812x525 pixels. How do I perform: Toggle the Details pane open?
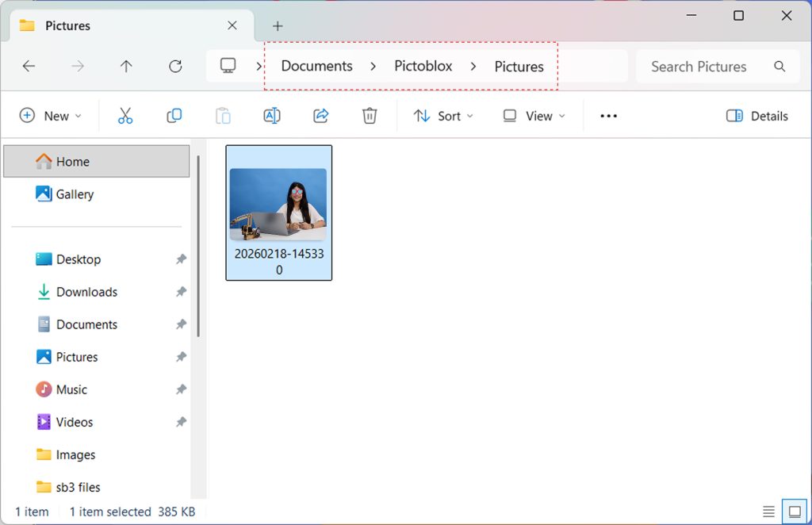[x=756, y=116]
